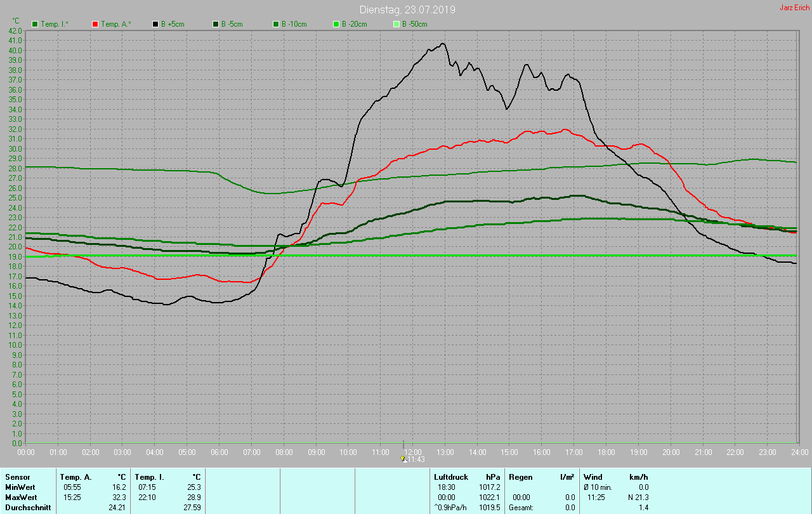The width and height of the screenshot is (812, 514).
Task: Click the B -10cm legend color square
Action: click(276, 24)
